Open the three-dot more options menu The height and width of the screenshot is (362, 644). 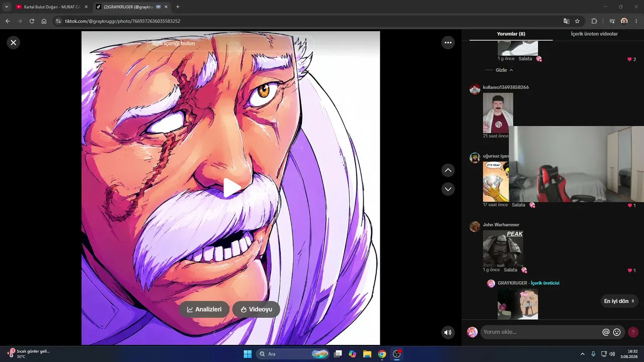click(x=448, y=43)
